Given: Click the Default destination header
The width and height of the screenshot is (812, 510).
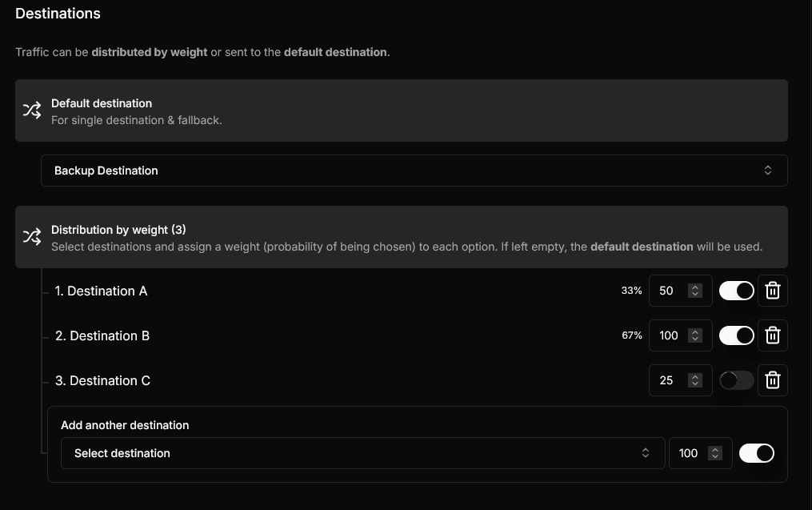Looking at the screenshot, I should 400,110.
